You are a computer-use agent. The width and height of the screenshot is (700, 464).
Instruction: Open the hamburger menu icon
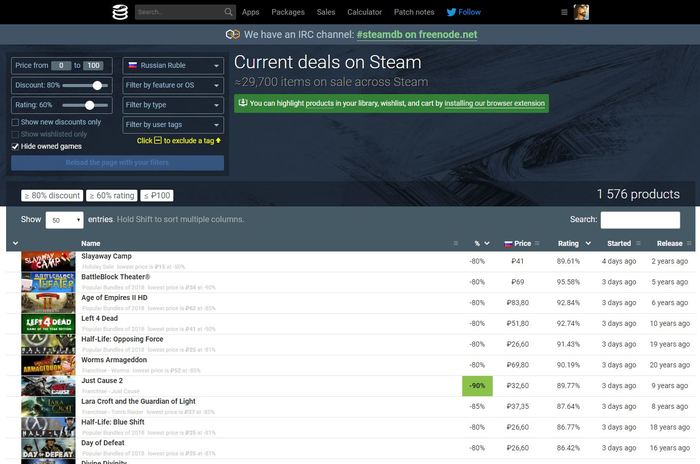565,12
